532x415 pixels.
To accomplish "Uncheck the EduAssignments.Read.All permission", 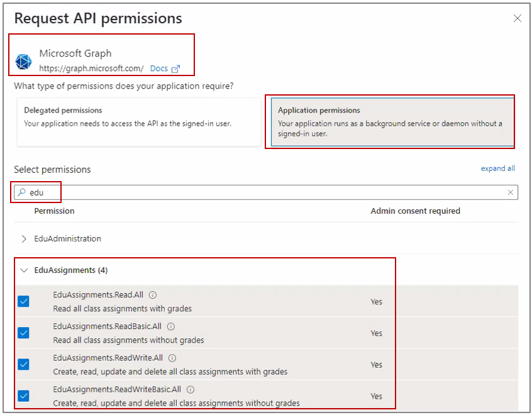I will (x=23, y=301).
